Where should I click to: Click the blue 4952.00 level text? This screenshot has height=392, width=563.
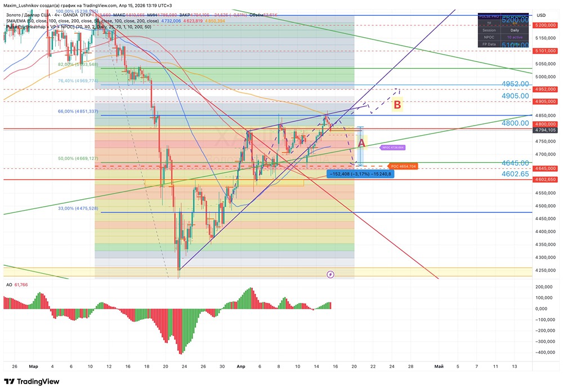[515, 84]
